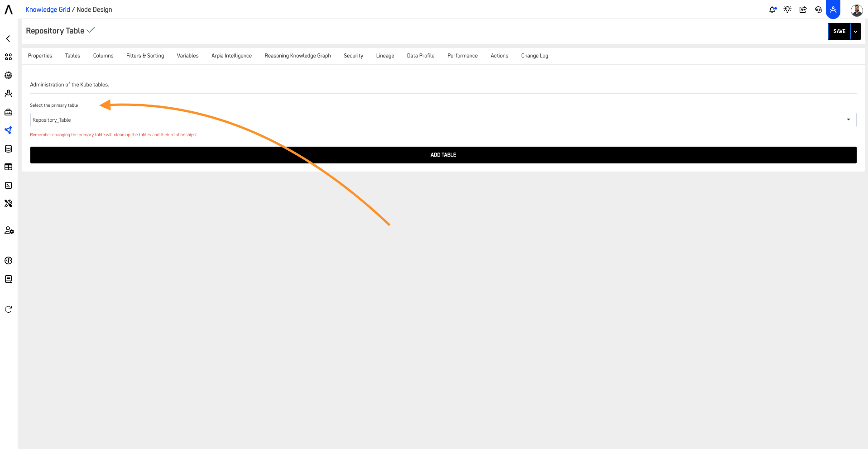868x449 pixels.
Task: Switch to the Columns tab
Action: coord(103,56)
